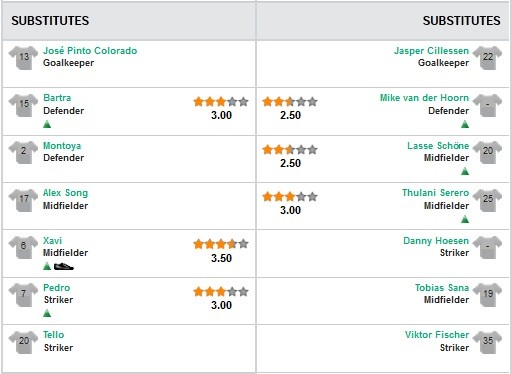This screenshot has height=374, width=512.
Task: Click the left SUBSTITUTES header
Action: coord(50,21)
